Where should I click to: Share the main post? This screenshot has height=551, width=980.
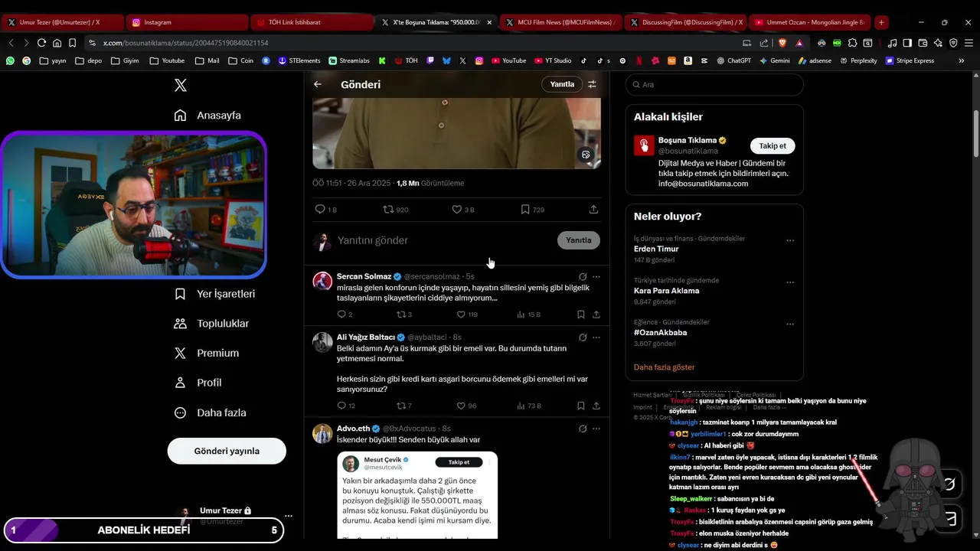[x=593, y=209]
